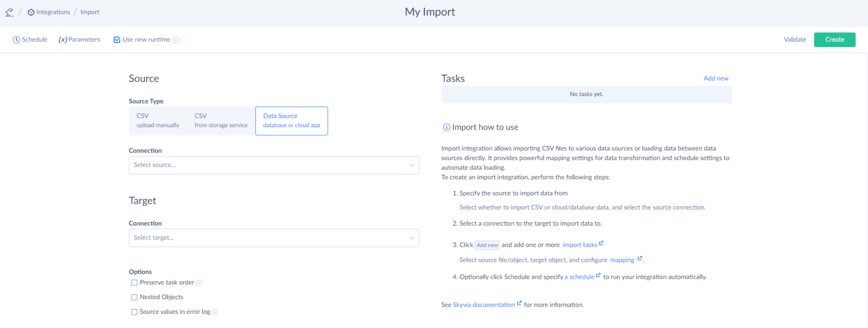Click the Parameters (x) icon
Screen dimensions: 868x328
63,40
